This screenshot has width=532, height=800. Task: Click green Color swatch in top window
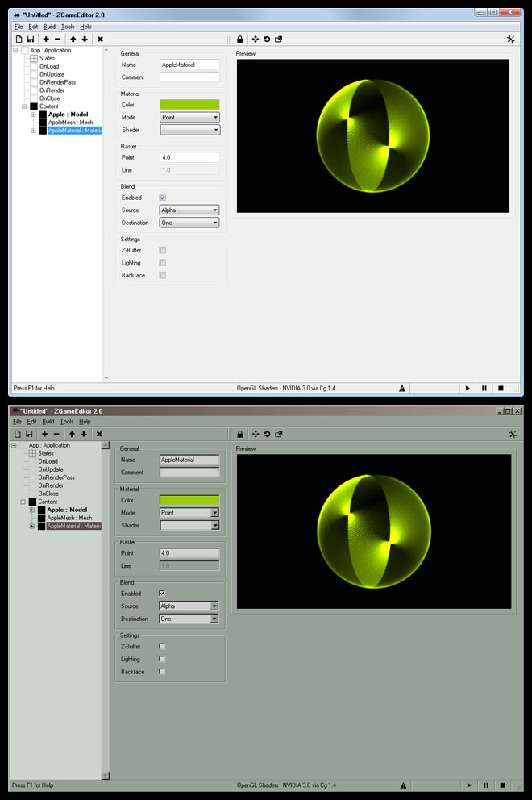pos(189,105)
